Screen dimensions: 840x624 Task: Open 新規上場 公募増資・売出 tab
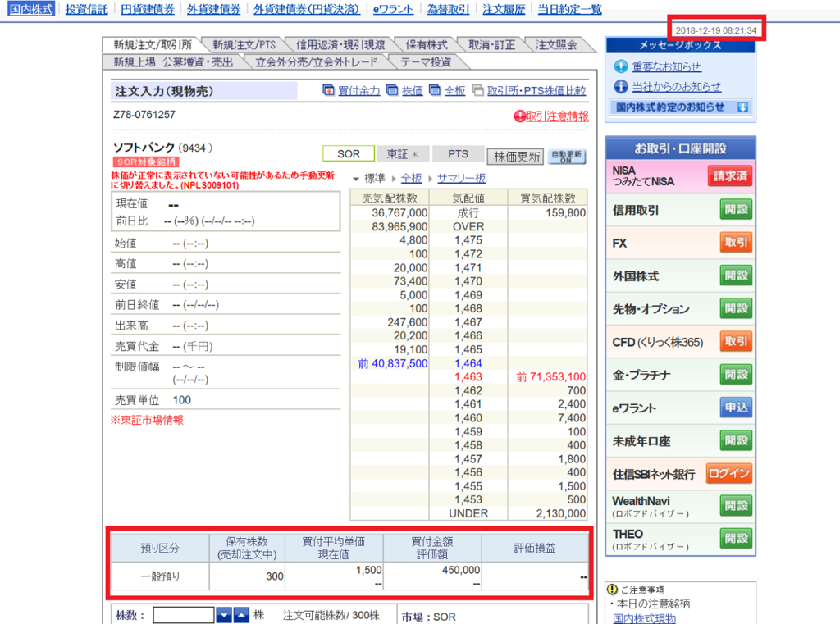(173, 62)
